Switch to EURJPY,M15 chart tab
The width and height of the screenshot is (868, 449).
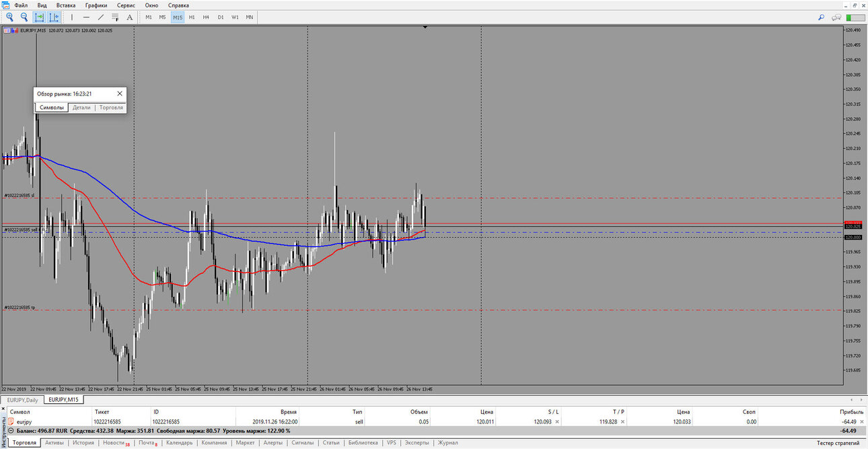(x=63, y=400)
